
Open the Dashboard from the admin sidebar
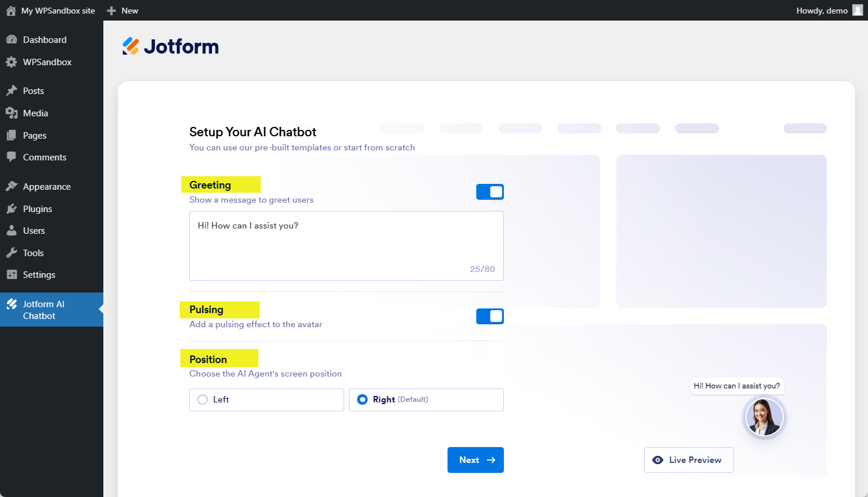coord(13,39)
